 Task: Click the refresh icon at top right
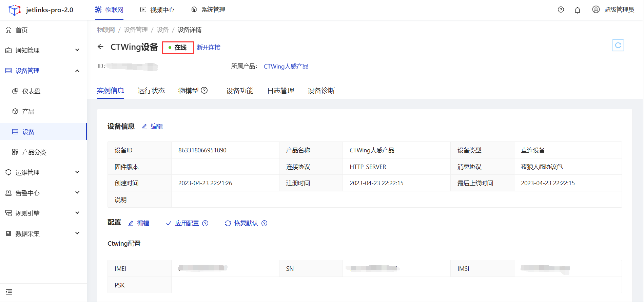pyautogui.click(x=618, y=45)
